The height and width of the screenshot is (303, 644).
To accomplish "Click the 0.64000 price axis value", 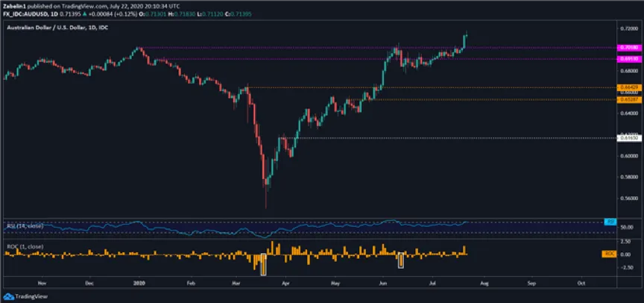I will (628, 113).
